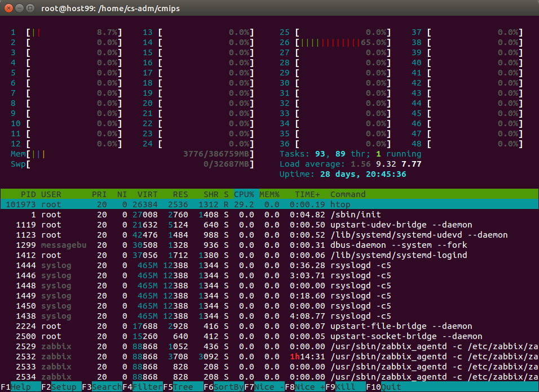The image size is (539, 392).
Task: Sort by the RES column header
Action: click(180, 194)
